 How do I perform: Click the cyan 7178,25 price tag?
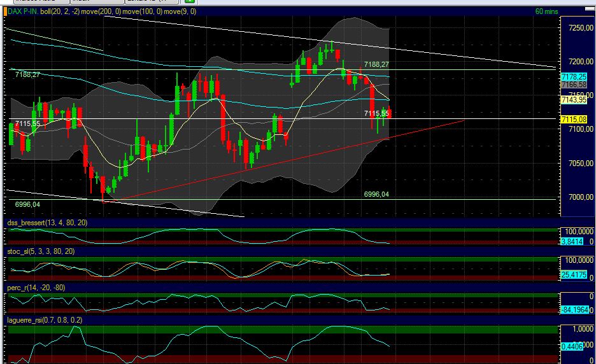(x=574, y=77)
